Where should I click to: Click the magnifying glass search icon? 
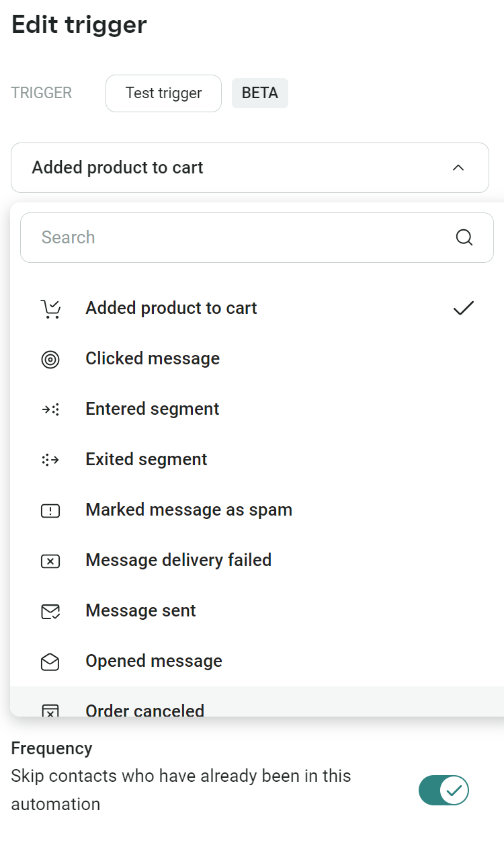[x=464, y=237]
